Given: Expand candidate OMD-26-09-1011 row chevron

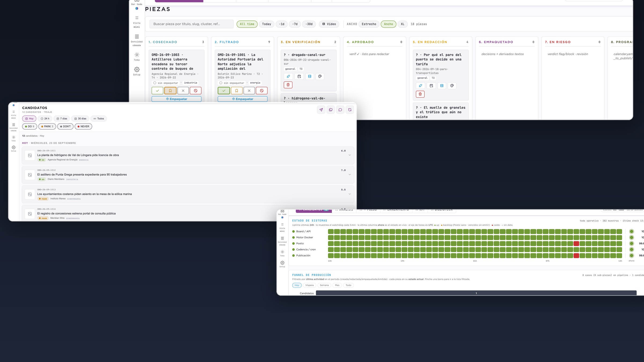Looking at the screenshot, I should tap(350, 155).
